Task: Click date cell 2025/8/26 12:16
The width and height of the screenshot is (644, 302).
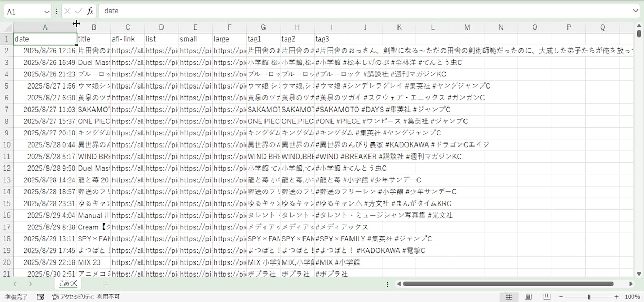Action: click(x=45, y=51)
